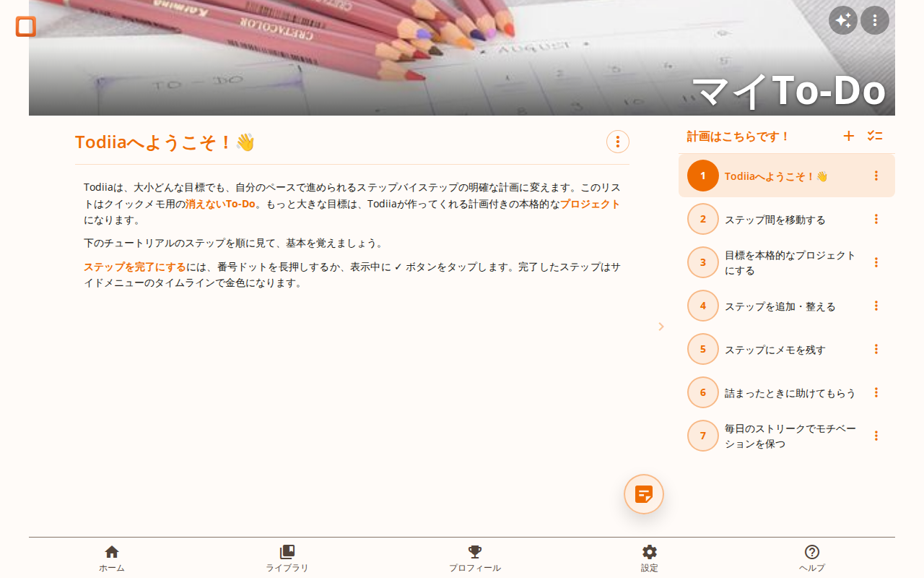Image resolution: width=924 pixels, height=578 pixels.
Task: Mark step 7 number dot complete
Action: tap(703, 436)
